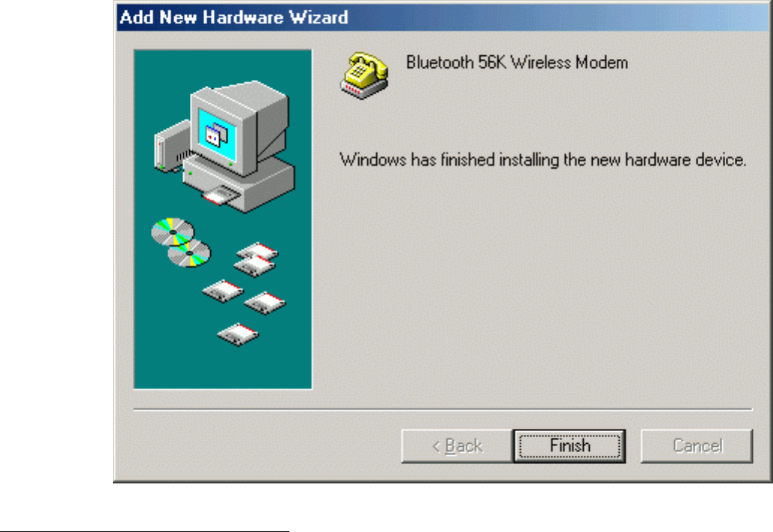773x532 pixels.
Task: Click the finished installing hardware message text
Action: [543, 160]
